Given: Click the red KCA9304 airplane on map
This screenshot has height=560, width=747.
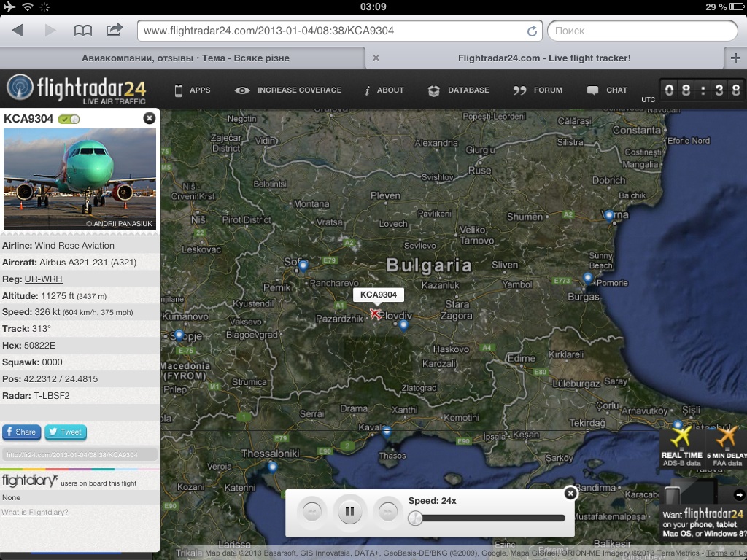Looking at the screenshot, I should (376, 314).
